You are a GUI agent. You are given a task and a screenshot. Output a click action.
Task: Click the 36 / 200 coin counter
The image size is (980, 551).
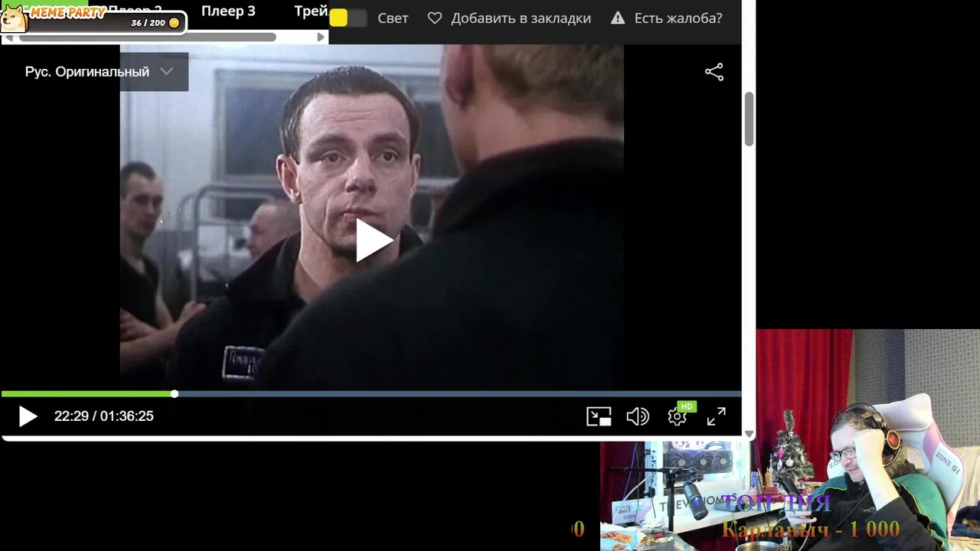point(155,23)
